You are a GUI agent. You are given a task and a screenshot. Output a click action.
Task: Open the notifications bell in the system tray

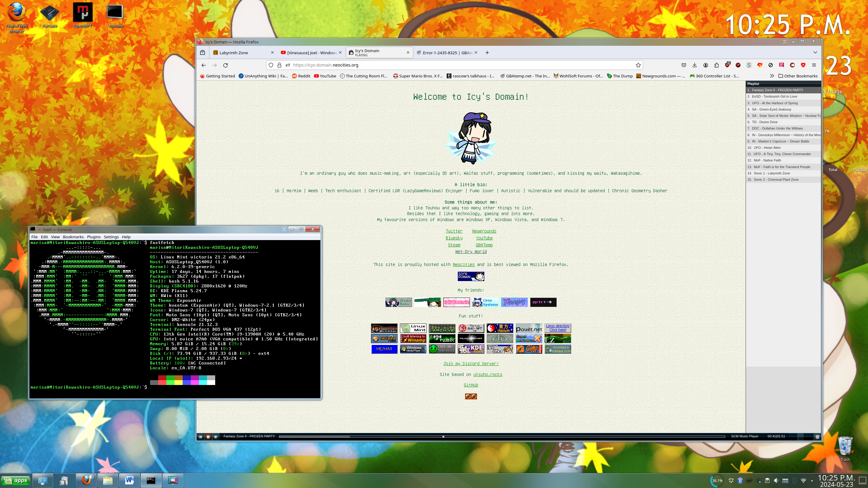(731, 480)
